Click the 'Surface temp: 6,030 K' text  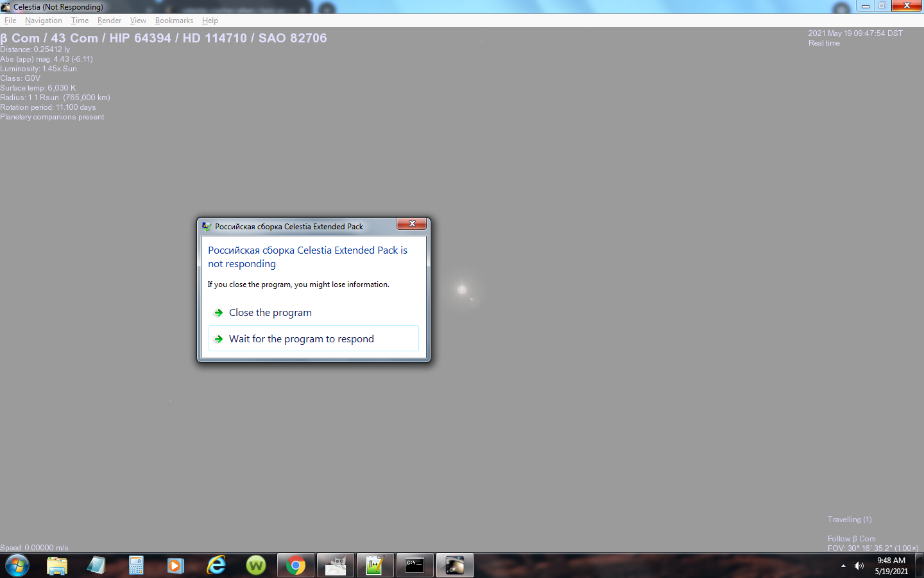point(38,88)
